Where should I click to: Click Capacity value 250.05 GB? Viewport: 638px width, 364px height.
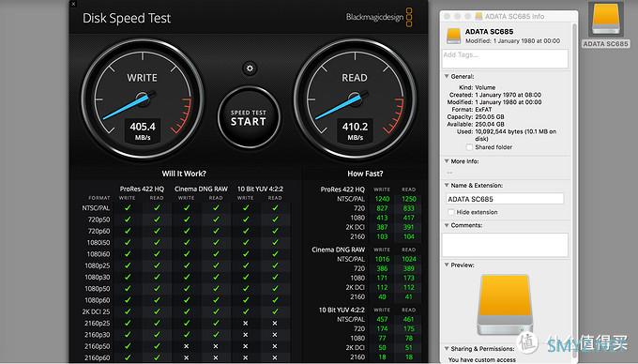(490, 116)
